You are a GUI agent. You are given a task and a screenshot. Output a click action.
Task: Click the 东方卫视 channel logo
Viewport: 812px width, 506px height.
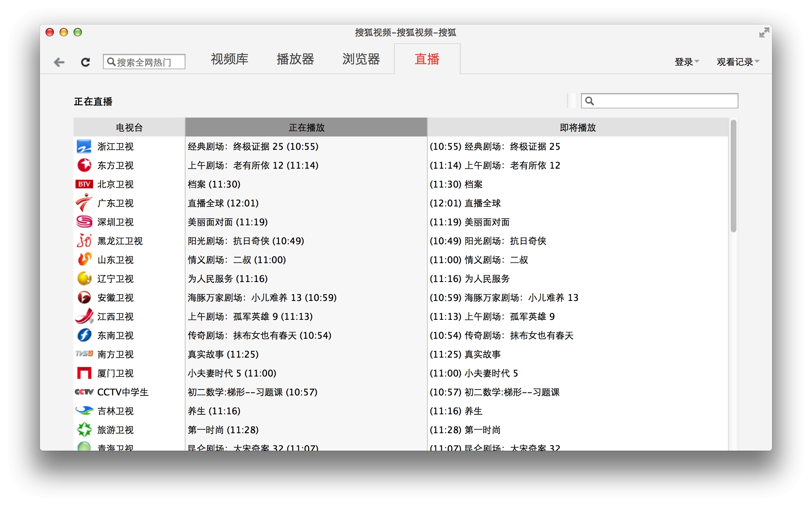tap(84, 166)
